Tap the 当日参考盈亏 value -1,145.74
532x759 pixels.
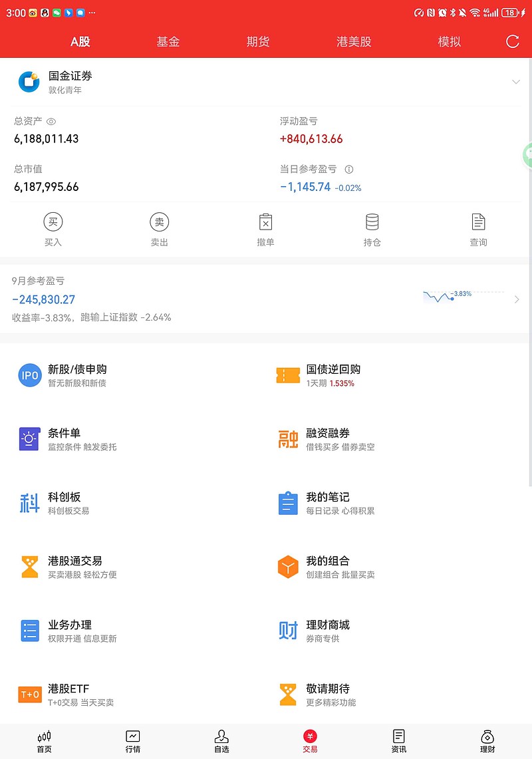pyautogui.click(x=305, y=187)
